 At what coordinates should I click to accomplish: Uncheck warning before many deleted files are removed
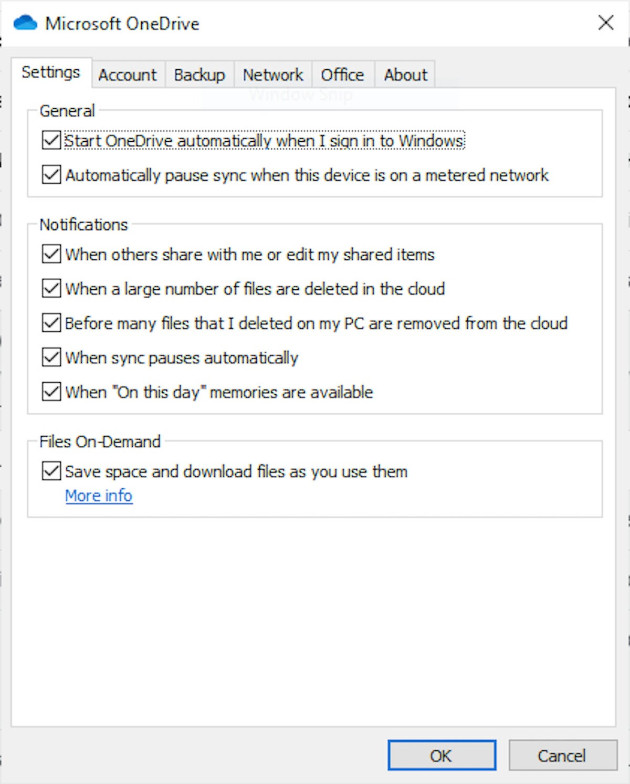tap(52, 323)
